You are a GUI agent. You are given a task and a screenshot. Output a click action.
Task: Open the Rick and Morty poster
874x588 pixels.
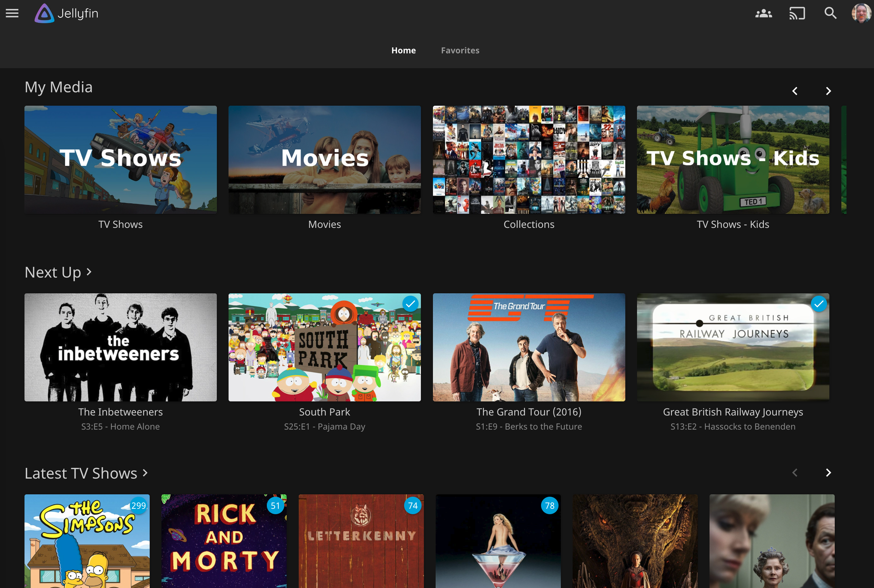pos(224,541)
